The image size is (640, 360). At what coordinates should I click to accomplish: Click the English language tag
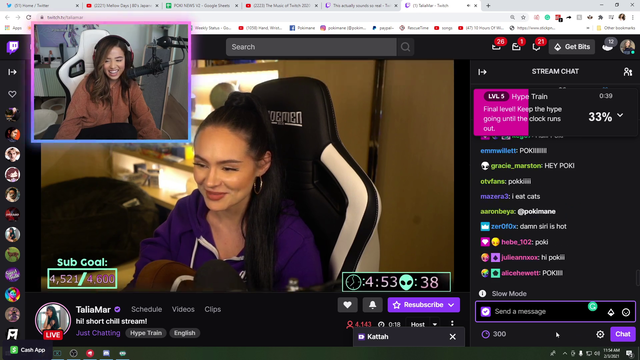[184, 333]
